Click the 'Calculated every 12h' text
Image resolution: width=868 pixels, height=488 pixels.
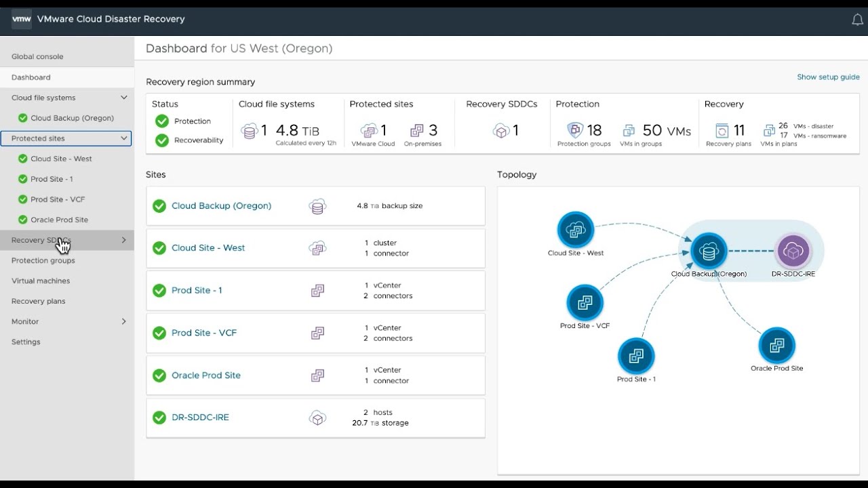[x=306, y=144]
